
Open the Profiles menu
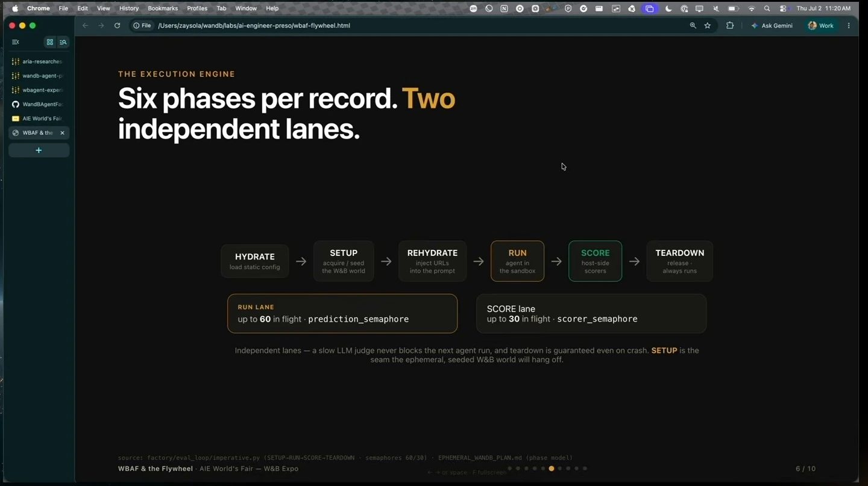pos(197,8)
